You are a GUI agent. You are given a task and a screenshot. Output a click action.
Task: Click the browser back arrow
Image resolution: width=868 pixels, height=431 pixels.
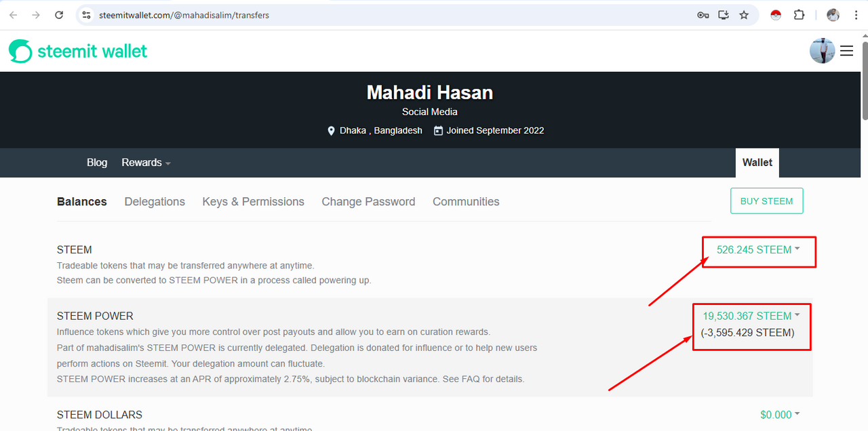click(14, 15)
